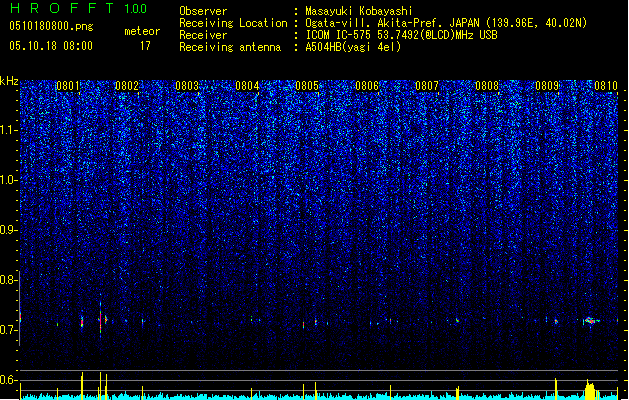Click the 0806 time marker

point(367,86)
